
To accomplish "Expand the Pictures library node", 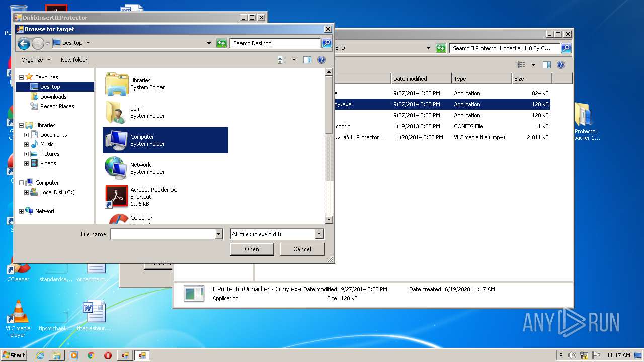I will click(x=27, y=154).
